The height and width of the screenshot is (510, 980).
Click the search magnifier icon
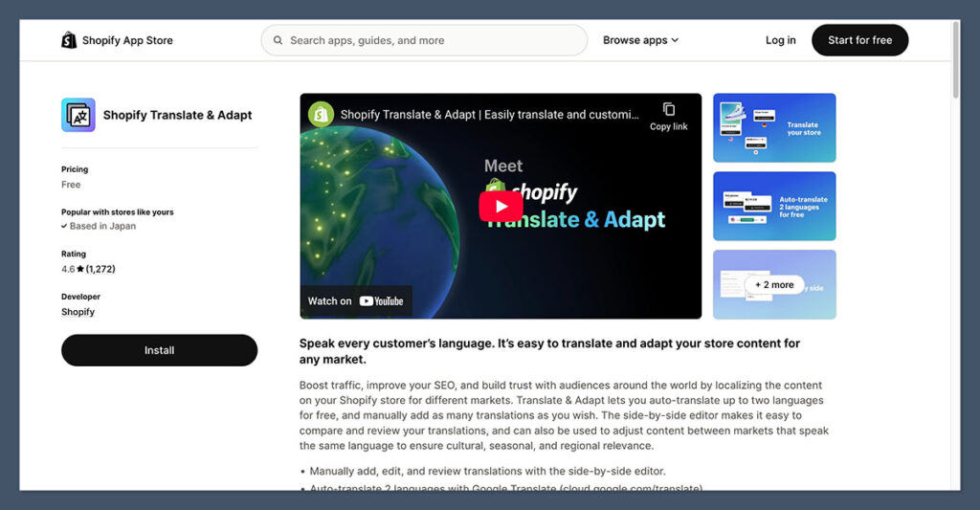[278, 40]
